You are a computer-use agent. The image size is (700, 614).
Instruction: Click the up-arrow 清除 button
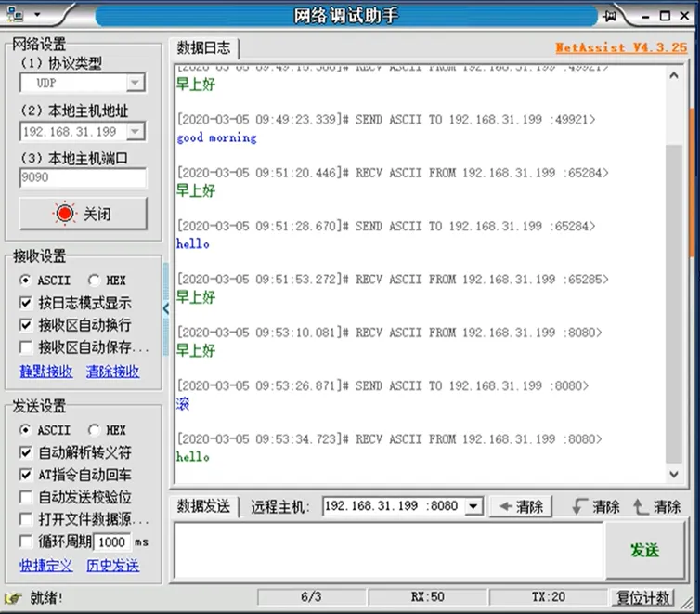click(657, 507)
